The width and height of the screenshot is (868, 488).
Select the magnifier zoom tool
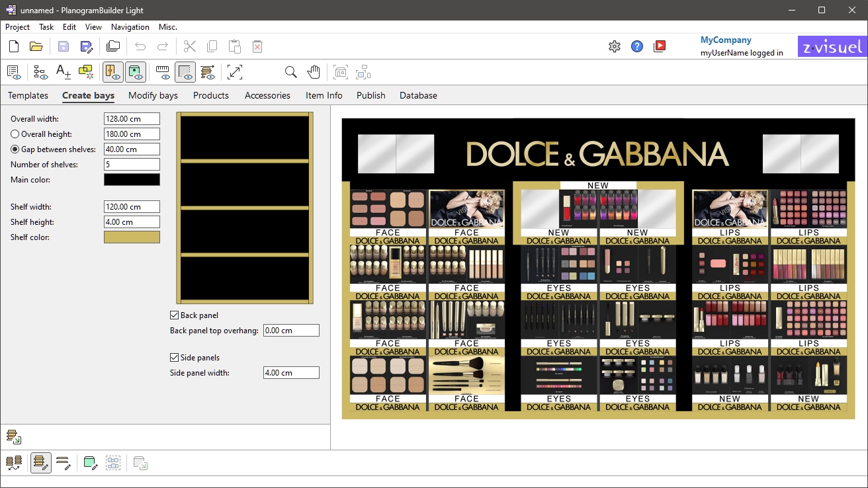click(290, 72)
